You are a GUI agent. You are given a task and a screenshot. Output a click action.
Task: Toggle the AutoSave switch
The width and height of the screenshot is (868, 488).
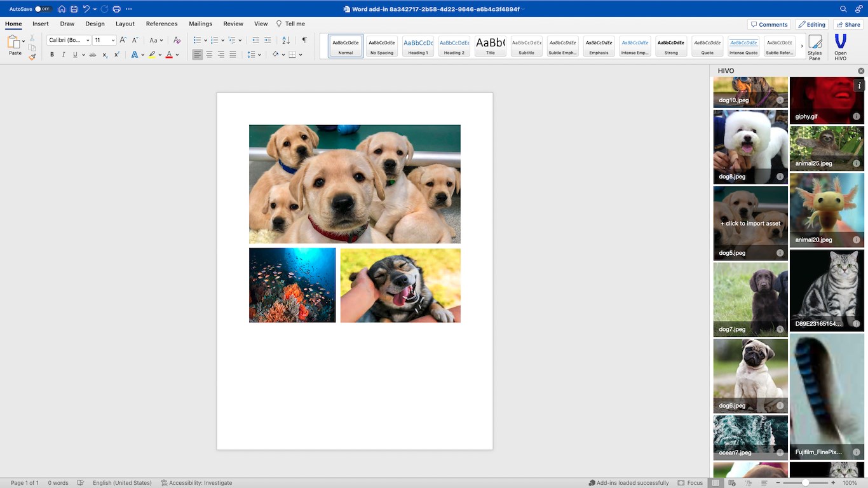[x=43, y=9]
